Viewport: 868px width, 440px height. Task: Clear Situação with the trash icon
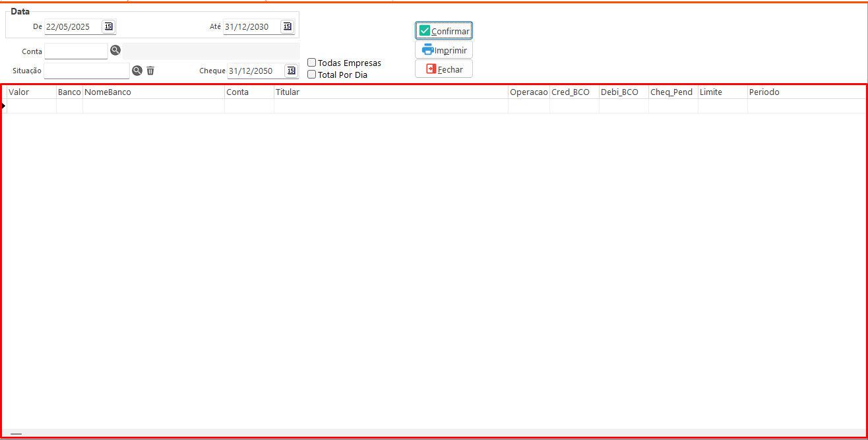150,71
